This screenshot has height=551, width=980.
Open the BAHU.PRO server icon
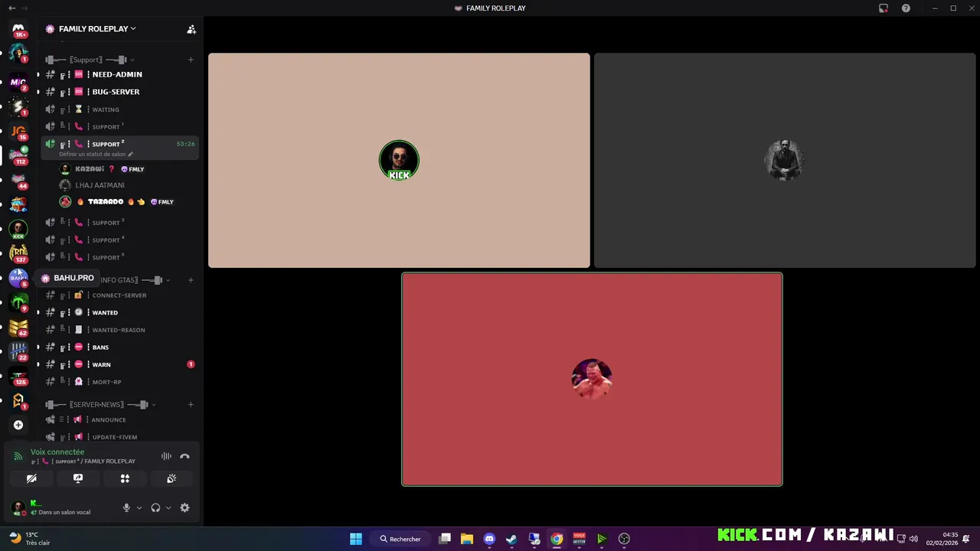pyautogui.click(x=18, y=278)
